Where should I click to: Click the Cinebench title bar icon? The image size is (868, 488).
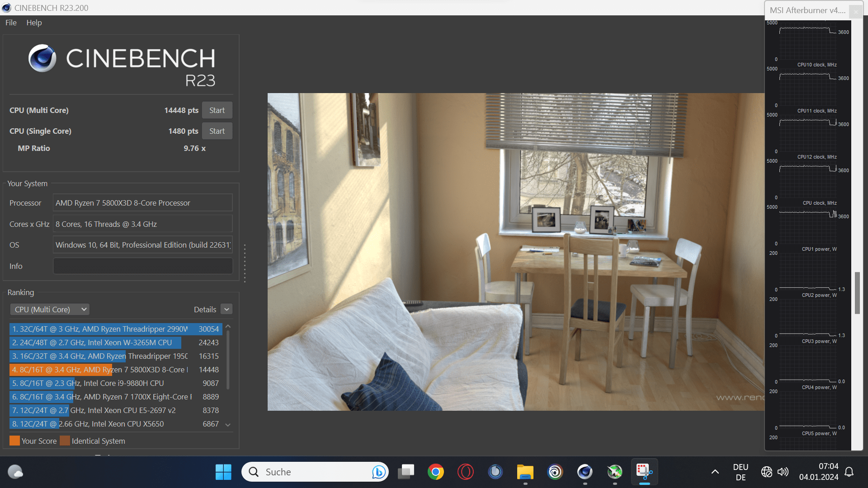(6, 8)
